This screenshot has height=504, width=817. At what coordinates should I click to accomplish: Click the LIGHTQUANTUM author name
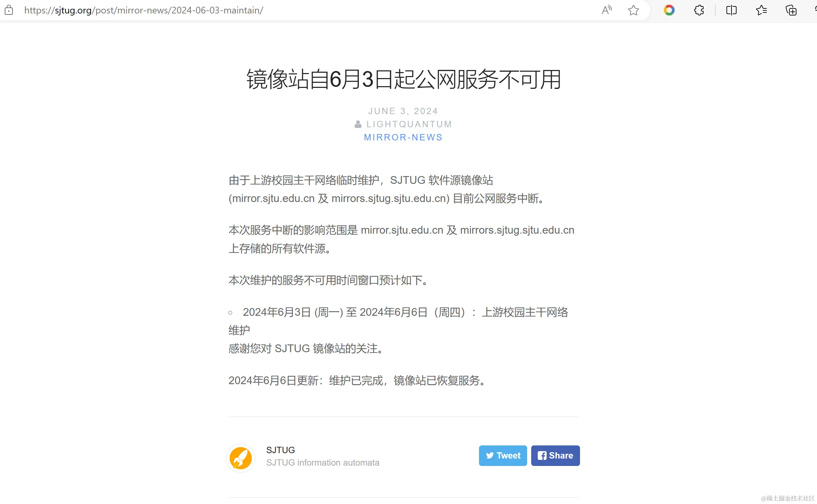click(409, 124)
